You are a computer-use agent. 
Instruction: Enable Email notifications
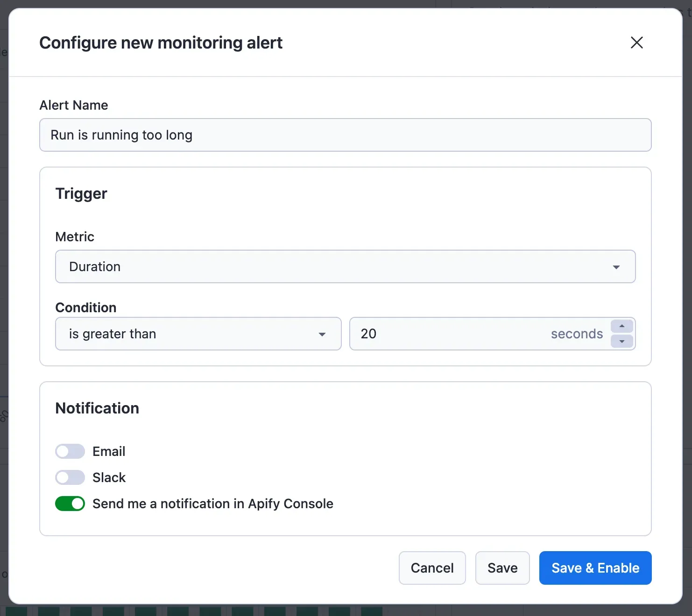coord(70,451)
